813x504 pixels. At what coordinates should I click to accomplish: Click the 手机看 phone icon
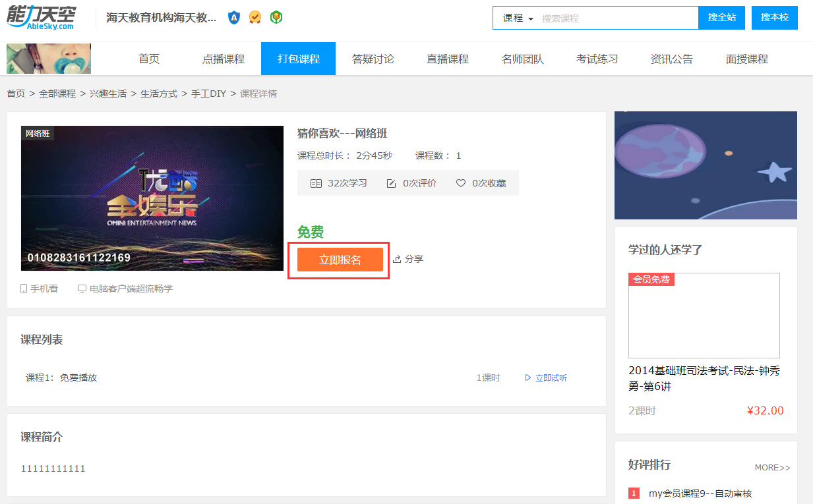24,289
